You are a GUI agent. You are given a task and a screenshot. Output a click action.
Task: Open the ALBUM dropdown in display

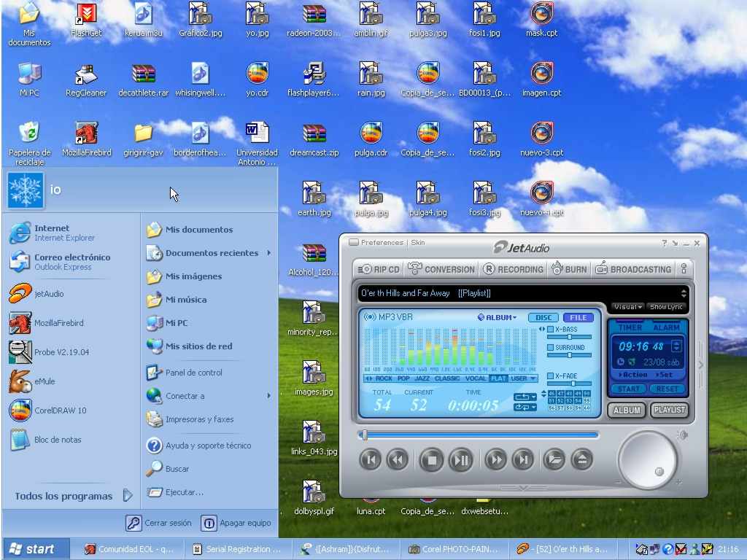point(497,317)
